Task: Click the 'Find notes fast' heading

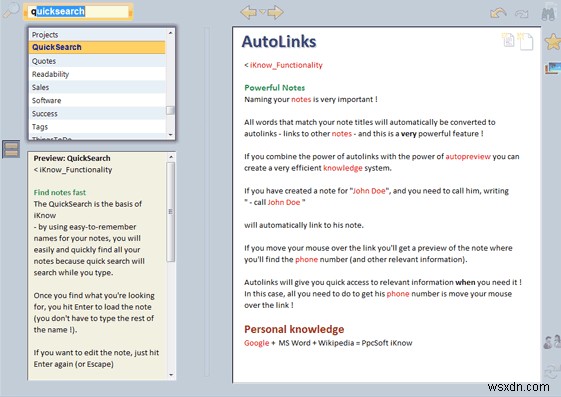Action: coord(60,192)
